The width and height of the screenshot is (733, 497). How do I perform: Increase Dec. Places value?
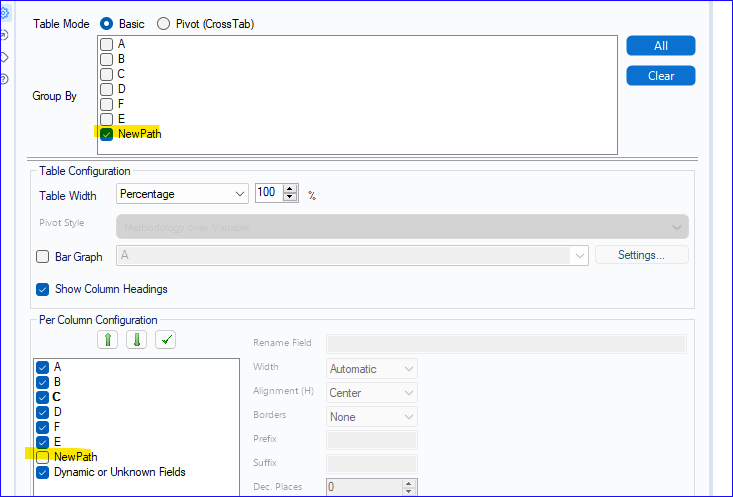coord(409,483)
